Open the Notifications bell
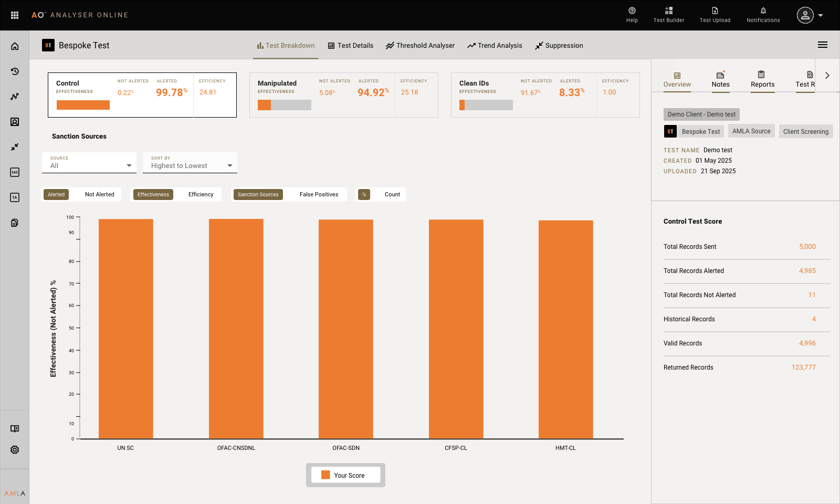Screen dimensions: 840x504 pyautogui.click(x=763, y=11)
